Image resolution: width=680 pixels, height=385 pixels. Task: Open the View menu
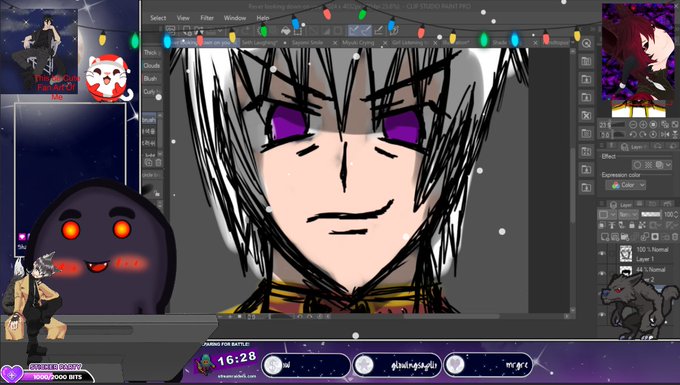click(x=183, y=18)
